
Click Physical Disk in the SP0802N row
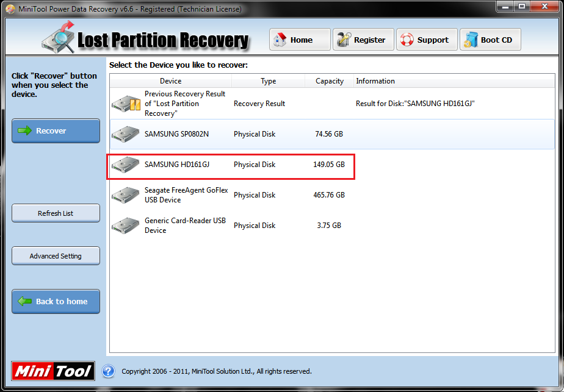click(x=255, y=134)
